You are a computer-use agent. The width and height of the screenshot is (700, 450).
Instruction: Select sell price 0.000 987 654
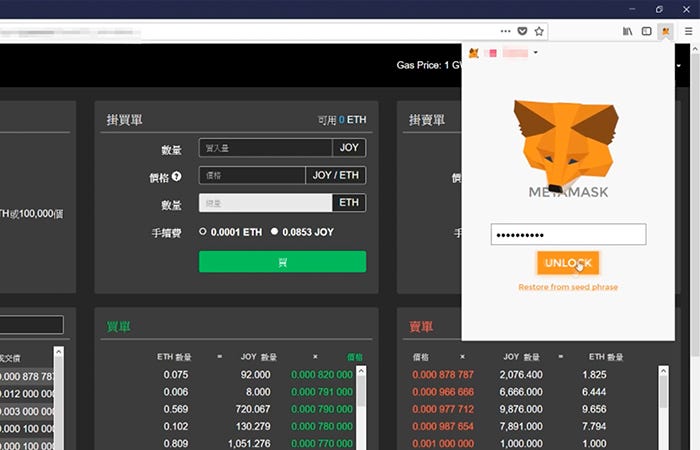(x=442, y=426)
